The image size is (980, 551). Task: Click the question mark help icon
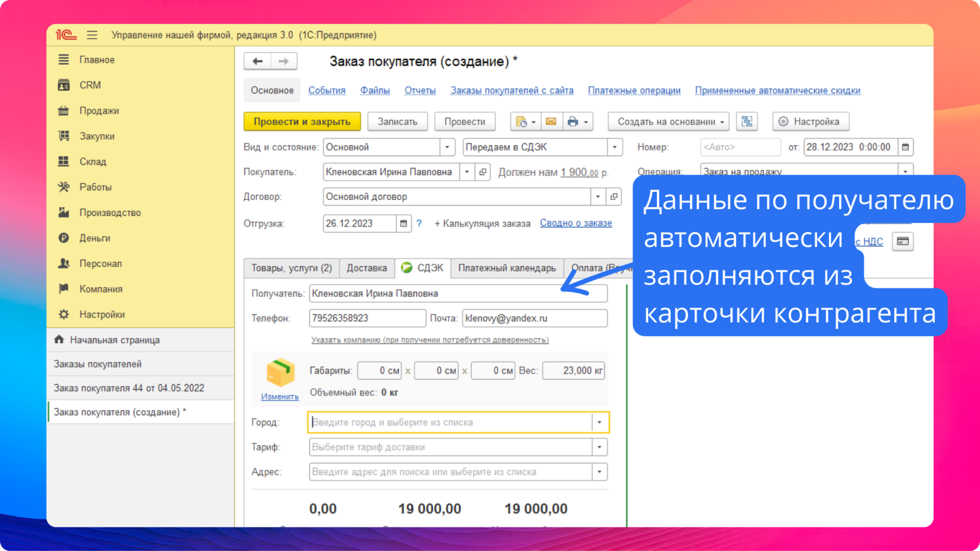419,223
